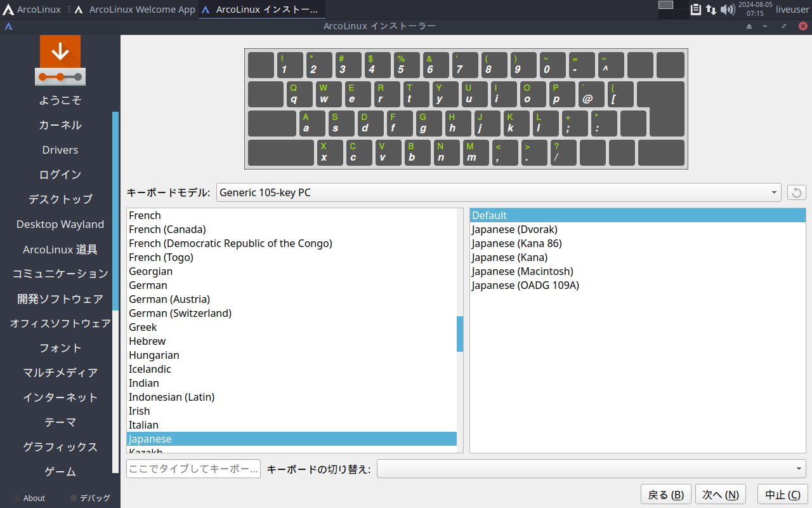Select French (Canada) in the layout list

[292, 229]
